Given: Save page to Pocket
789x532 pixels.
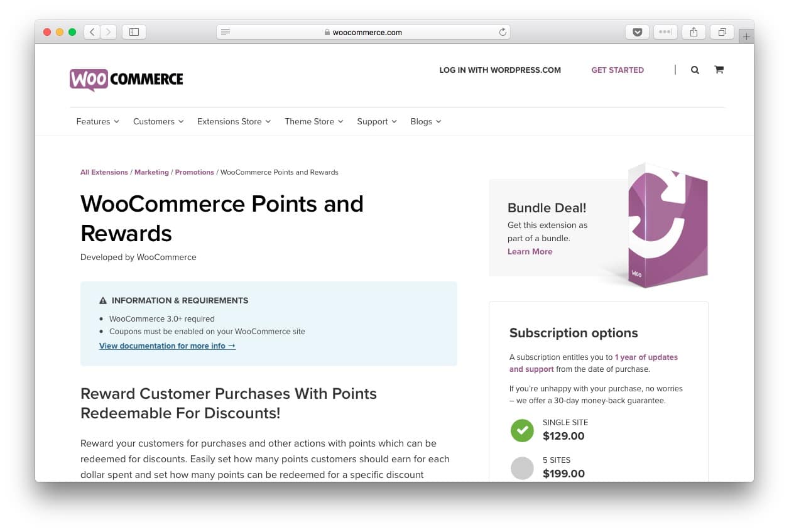Looking at the screenshot, I should click(636, 31).
